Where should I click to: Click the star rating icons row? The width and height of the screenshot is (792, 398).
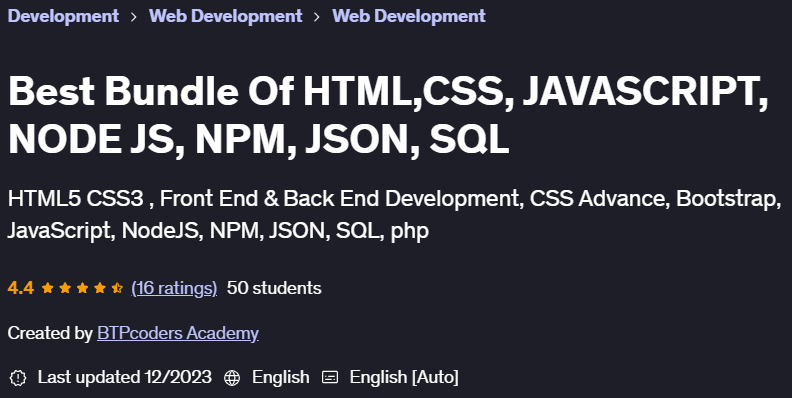click(x=82, y=288)
